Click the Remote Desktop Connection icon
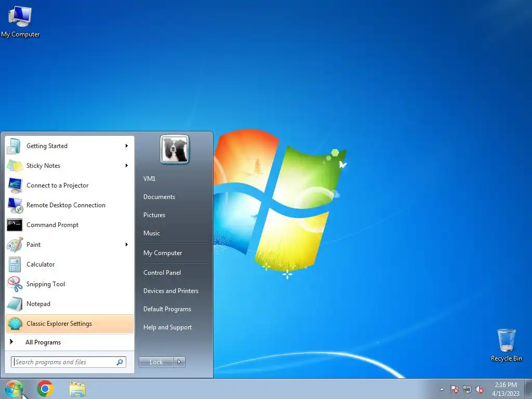This screenshot has height=399, width=532. (x=15, y=205)
